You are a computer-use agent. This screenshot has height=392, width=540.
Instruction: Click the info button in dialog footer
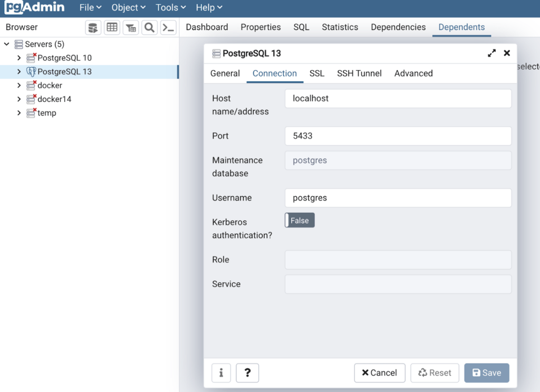pyautogui.click(x=221, y=372)
